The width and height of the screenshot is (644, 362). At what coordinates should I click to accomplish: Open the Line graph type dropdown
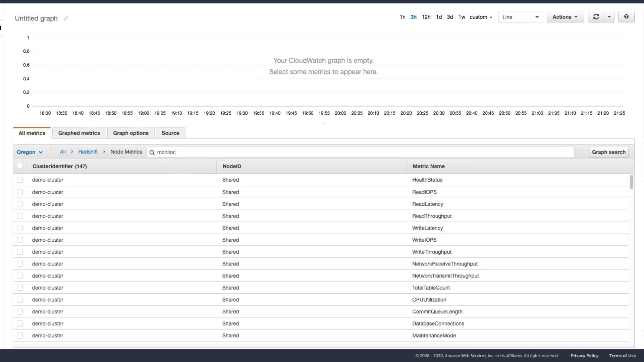point(520,17)
